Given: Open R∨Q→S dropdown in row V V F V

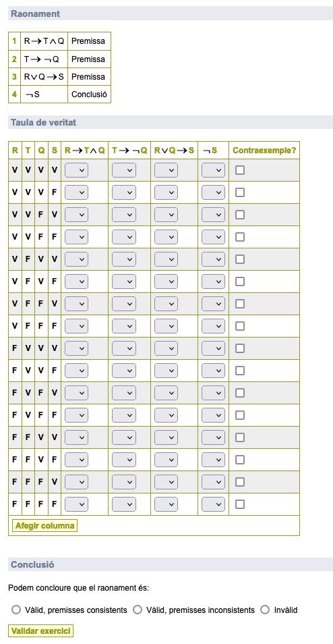Looking at the screenshot, I should click(x=166, y=215).
